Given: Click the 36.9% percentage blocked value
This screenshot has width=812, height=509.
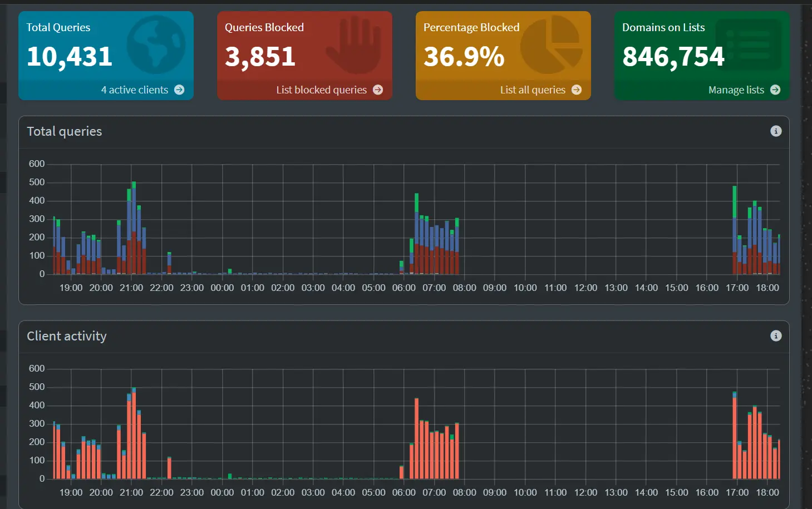Looking at the screenshot, I should [x=464, y=56].
